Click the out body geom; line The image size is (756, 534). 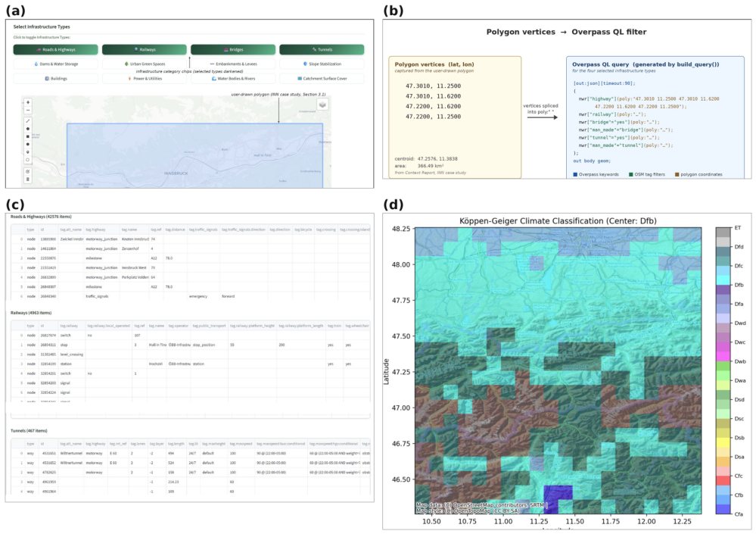592,161
